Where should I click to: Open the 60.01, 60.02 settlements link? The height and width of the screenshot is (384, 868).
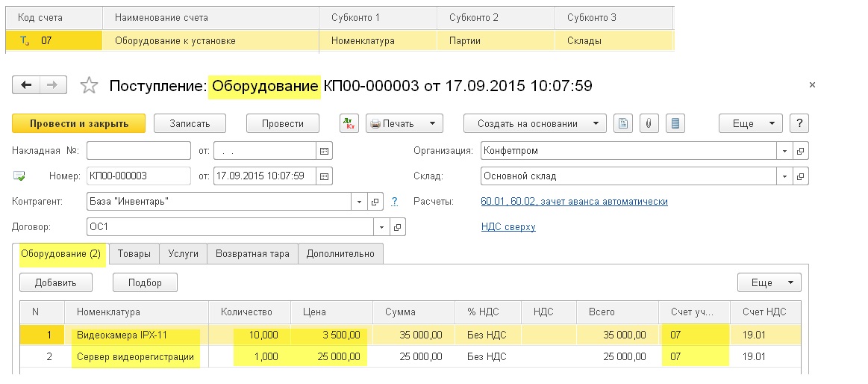pos(574,202)
